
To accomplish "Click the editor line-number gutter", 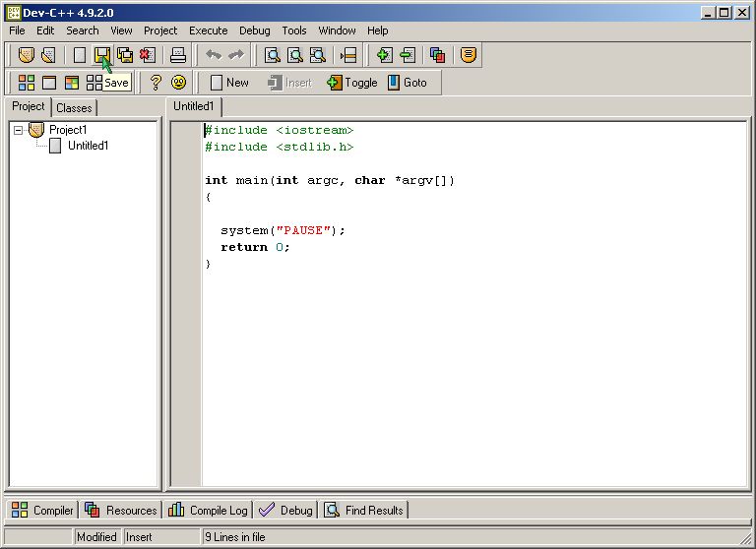I will (x=186, y=304).
